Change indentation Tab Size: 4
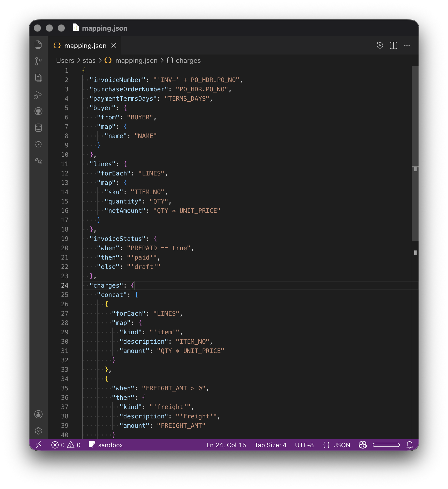This screenshot has width=448, height=489. click(270, 445)
